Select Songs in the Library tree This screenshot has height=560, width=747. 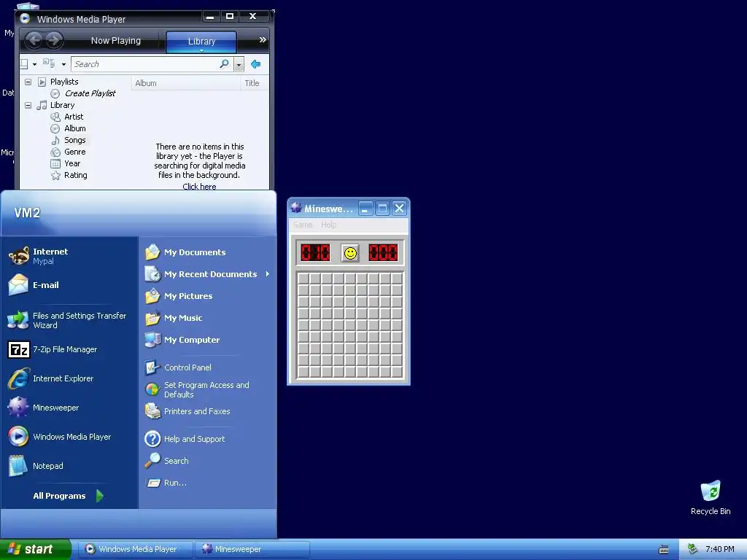click(75, 140)
